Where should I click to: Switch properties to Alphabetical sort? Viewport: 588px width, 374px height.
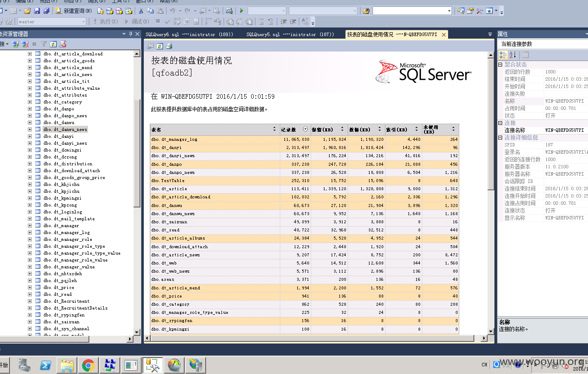(x=513, y=55)
